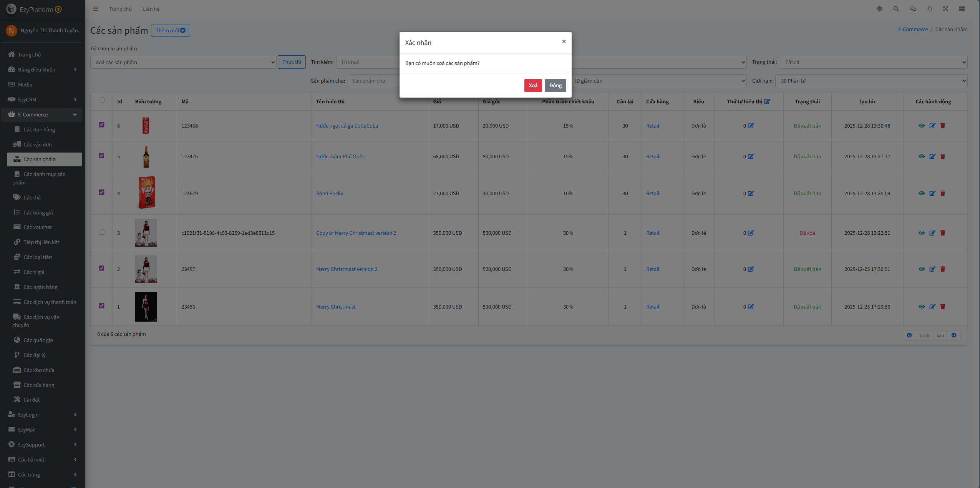
Task: Click the Coca-Cola product thumbnail
Action: 146,126
